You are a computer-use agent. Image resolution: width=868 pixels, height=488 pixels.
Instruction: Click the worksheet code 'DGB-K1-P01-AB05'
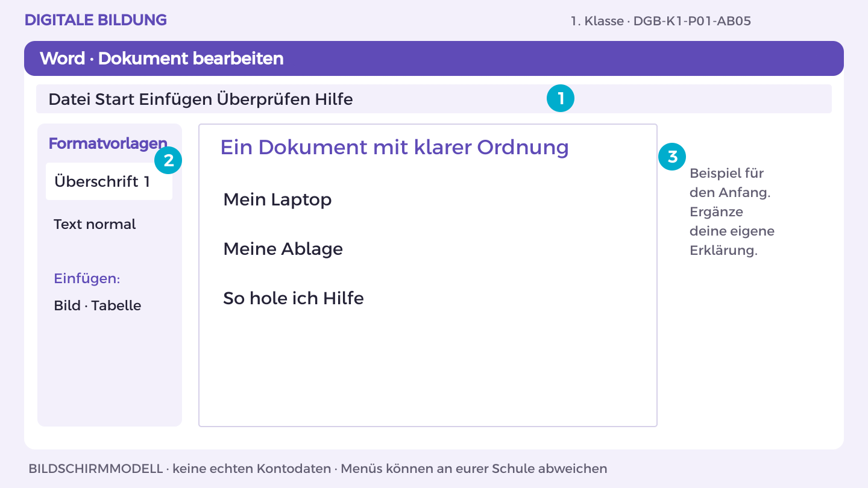(692, 21)
